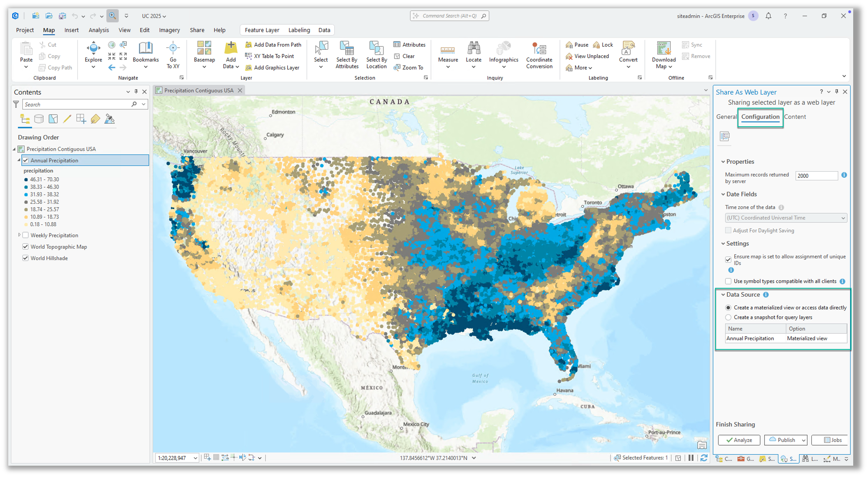Select the Measure tool
This screenshot has width=868, height=477.
(x=448, y=54)
